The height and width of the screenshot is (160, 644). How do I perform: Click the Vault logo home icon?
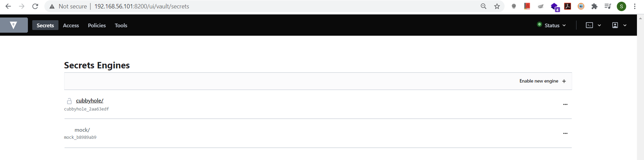13,25
